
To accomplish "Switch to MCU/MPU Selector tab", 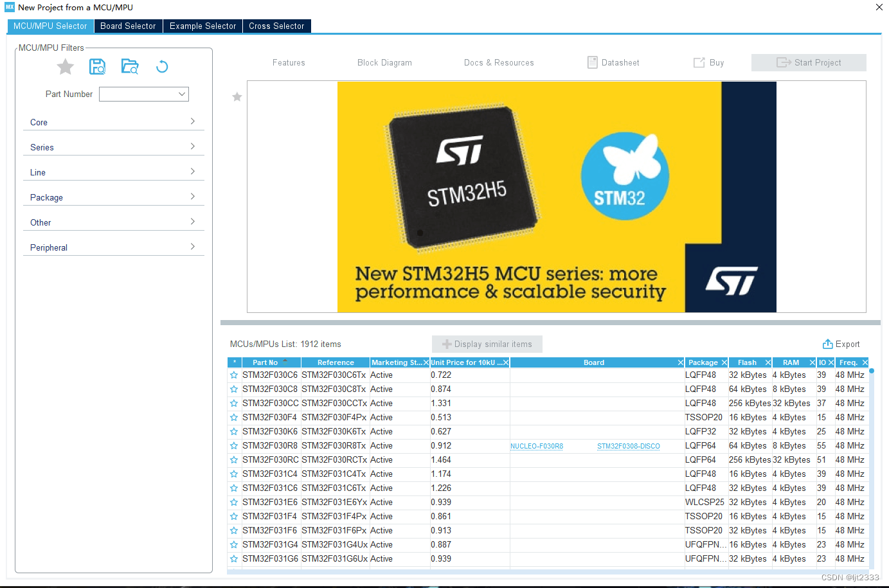I will coord(50,26).
